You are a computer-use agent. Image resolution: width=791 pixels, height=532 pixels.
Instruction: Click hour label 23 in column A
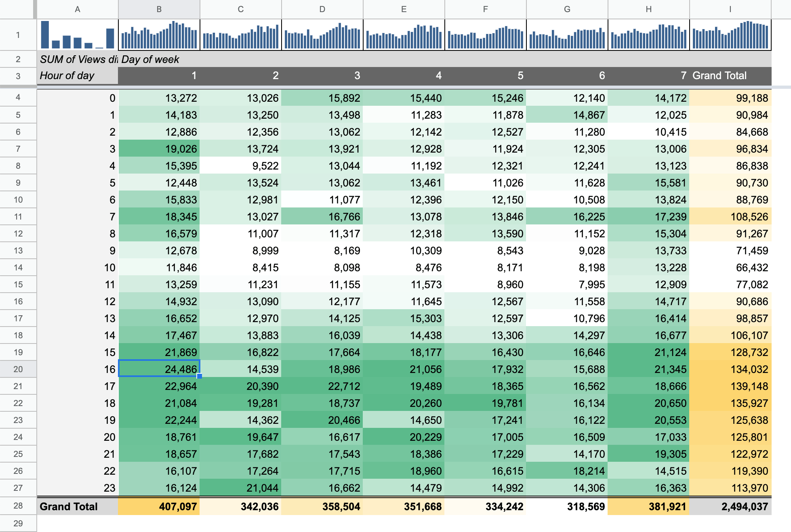point(78,488)
